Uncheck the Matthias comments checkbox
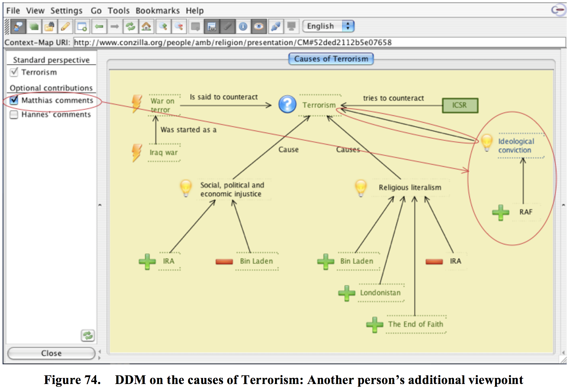 pyautogui.click(x=14, y=100)
